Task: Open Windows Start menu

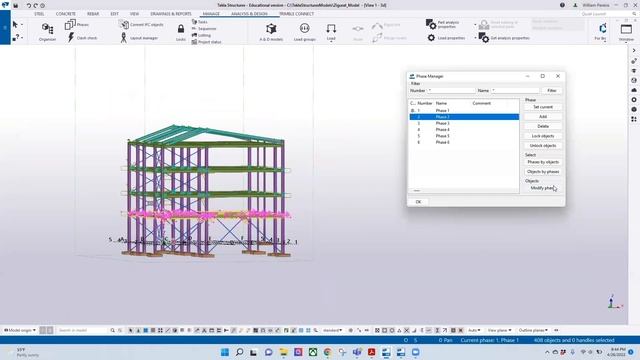Action: [x=225, y=352]
